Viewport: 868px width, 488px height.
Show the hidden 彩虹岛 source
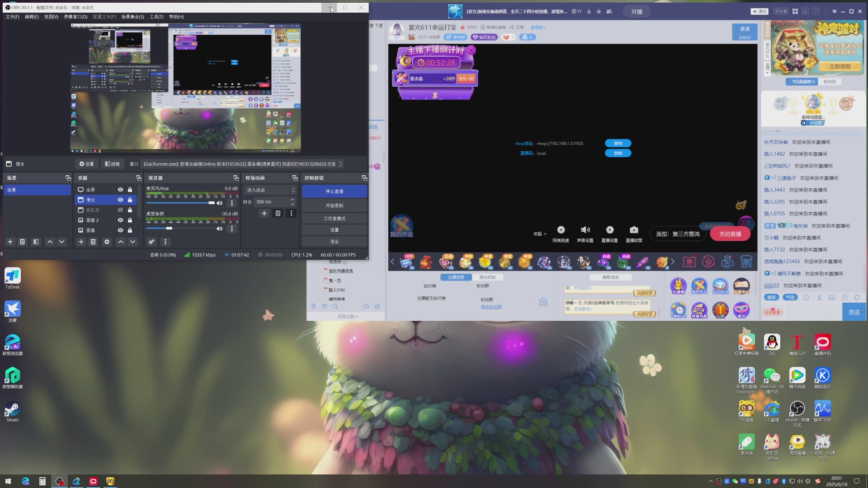(x=120, y=210)
